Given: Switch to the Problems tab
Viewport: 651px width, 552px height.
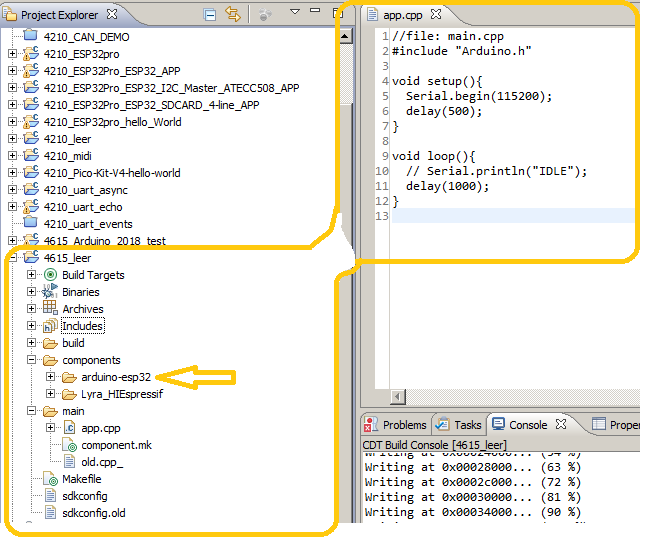Looking at the screenshot, I should 396,425.
